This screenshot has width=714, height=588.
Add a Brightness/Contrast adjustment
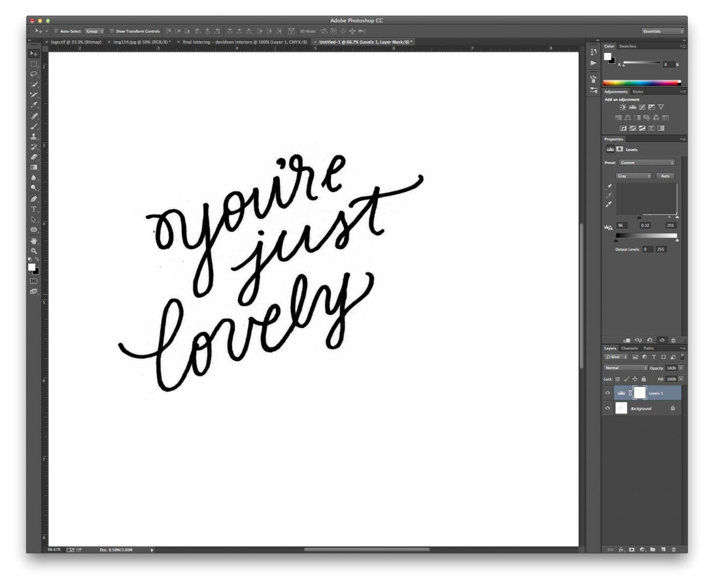(x=622, y=106)
